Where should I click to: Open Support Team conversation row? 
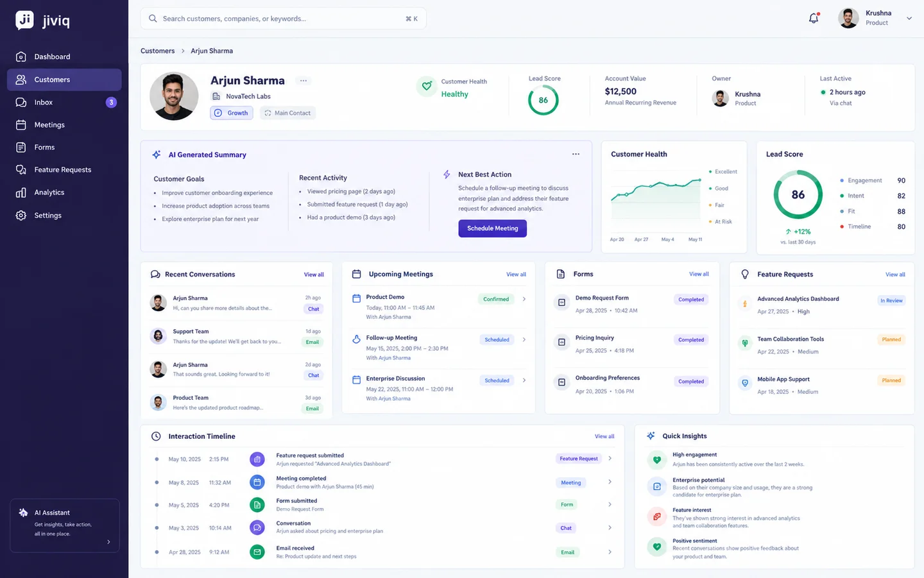tap(235, 336)
